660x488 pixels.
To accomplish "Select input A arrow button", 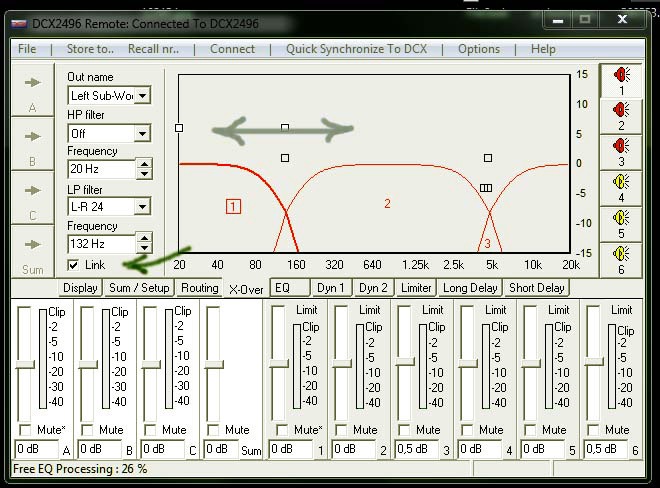I will tap(32, 90).
